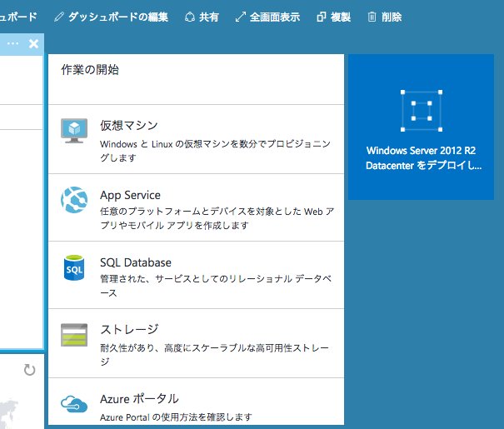
Task: Click the 全画面表示 expand arrows icon
Action: click(x=241, y=17)
